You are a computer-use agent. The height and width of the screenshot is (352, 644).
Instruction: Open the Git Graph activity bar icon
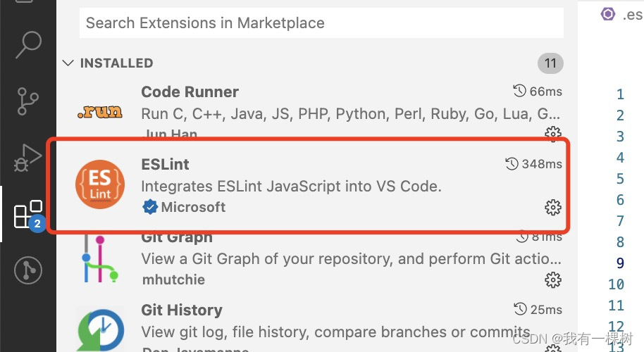(x=28, y=270)
